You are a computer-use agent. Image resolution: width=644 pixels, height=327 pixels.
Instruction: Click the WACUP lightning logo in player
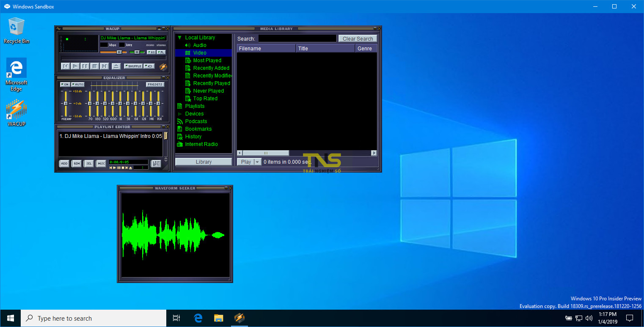163,66
